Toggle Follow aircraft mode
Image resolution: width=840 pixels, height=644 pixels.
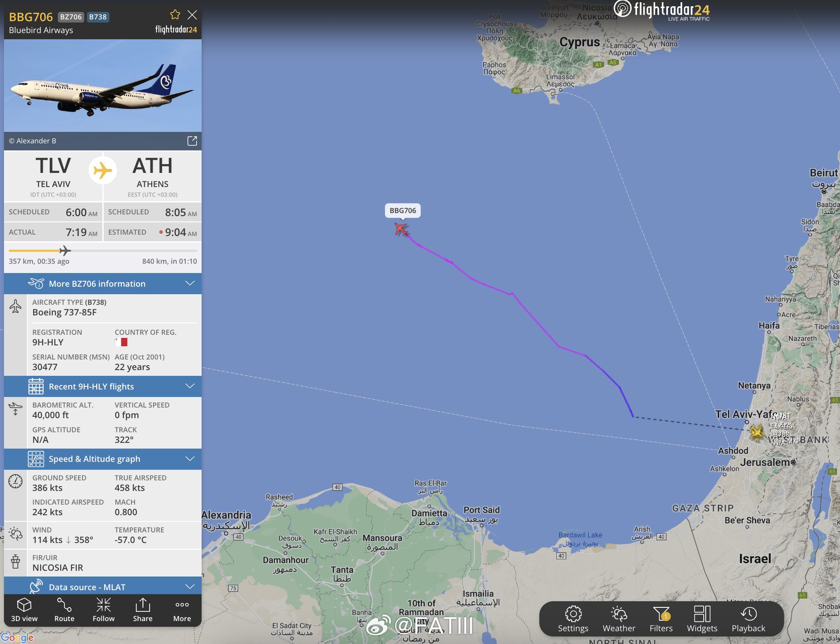point(104,610)
